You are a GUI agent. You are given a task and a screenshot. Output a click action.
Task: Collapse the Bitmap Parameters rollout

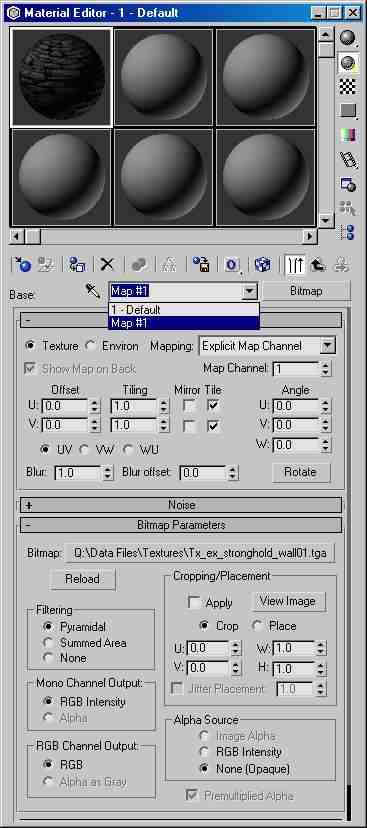181,525
